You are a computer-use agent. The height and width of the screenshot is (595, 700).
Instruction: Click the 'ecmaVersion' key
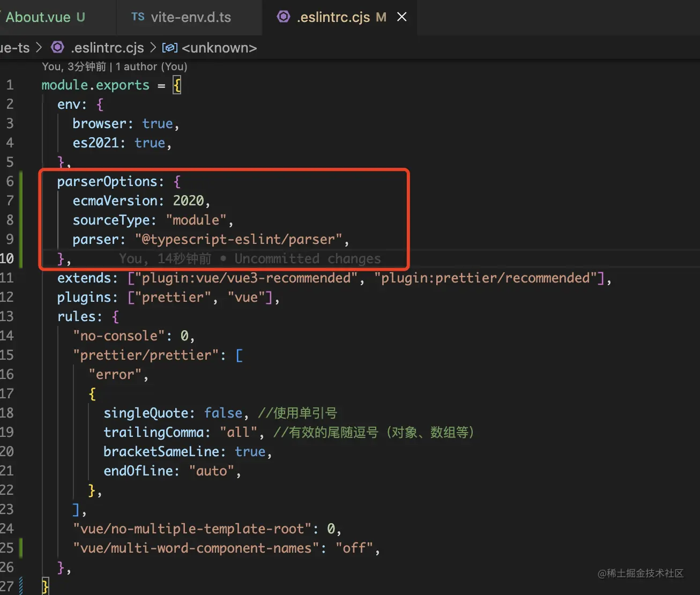[115, 201]
